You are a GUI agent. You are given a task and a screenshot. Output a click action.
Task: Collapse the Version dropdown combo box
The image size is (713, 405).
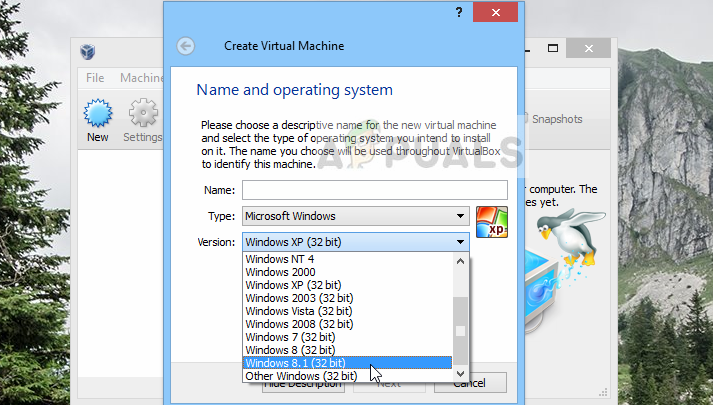click(460, 242)
